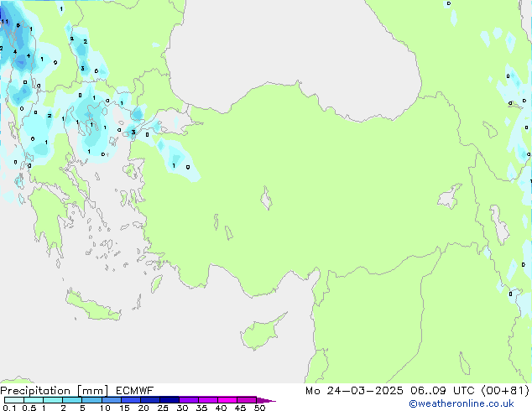Screen dimensions: 532x411
Task: Click the 'ECMWF' model label
Action: (x=135, y=391)
